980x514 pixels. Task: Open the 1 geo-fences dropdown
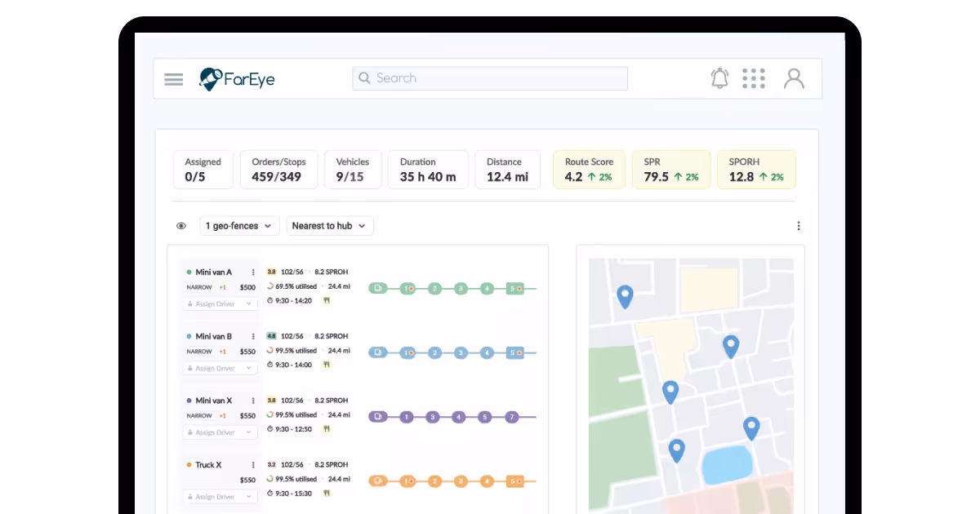point(239,226)
